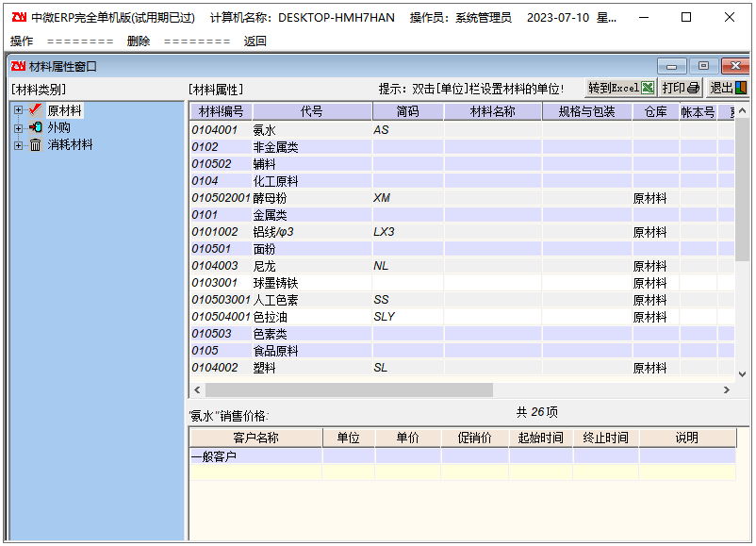Click the vertical scrollbar thumb in material table
The width and height of the screenshot is (756, 546).
coord(743,191)
